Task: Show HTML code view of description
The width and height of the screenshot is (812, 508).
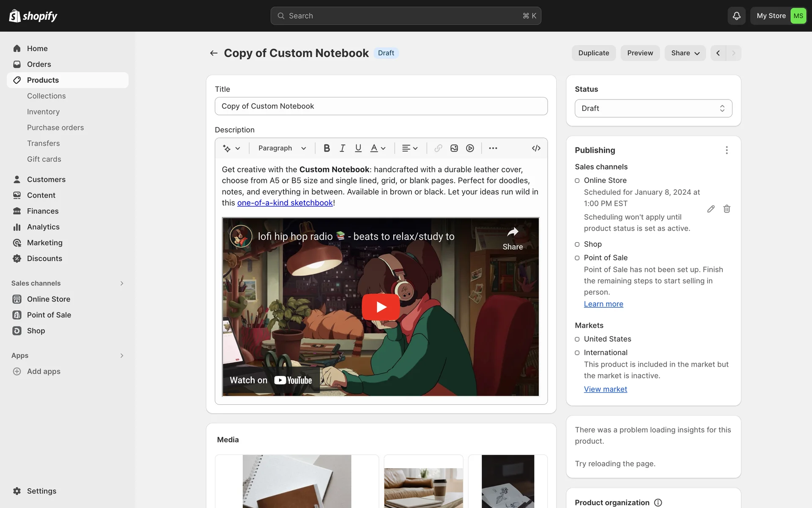Action: (x=536, y=148)
